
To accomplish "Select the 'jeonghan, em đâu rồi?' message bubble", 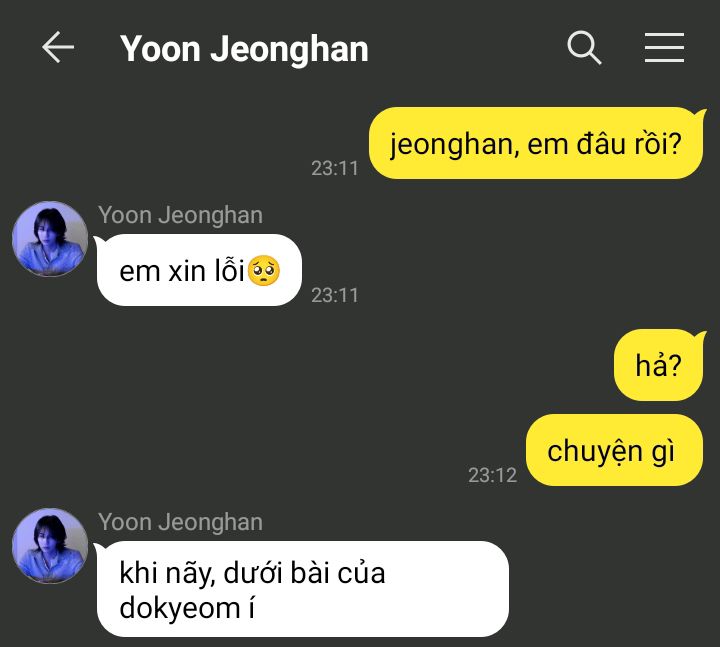I will pos(537,143).
